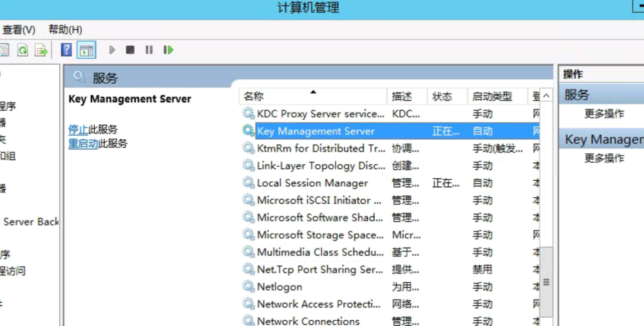
Task: Click 禁用 startup type of Net.Tcp row
Action: [482, 269]
